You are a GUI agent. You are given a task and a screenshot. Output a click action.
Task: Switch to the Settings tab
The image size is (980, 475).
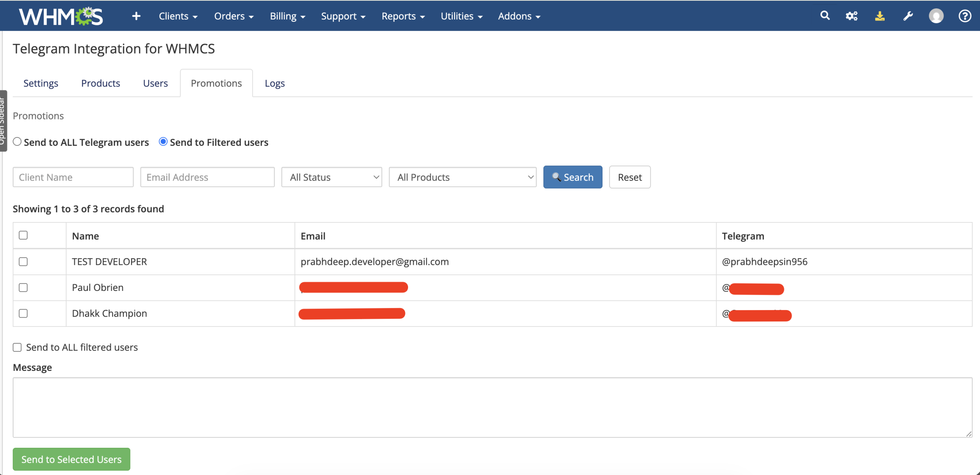pos(41,83)
